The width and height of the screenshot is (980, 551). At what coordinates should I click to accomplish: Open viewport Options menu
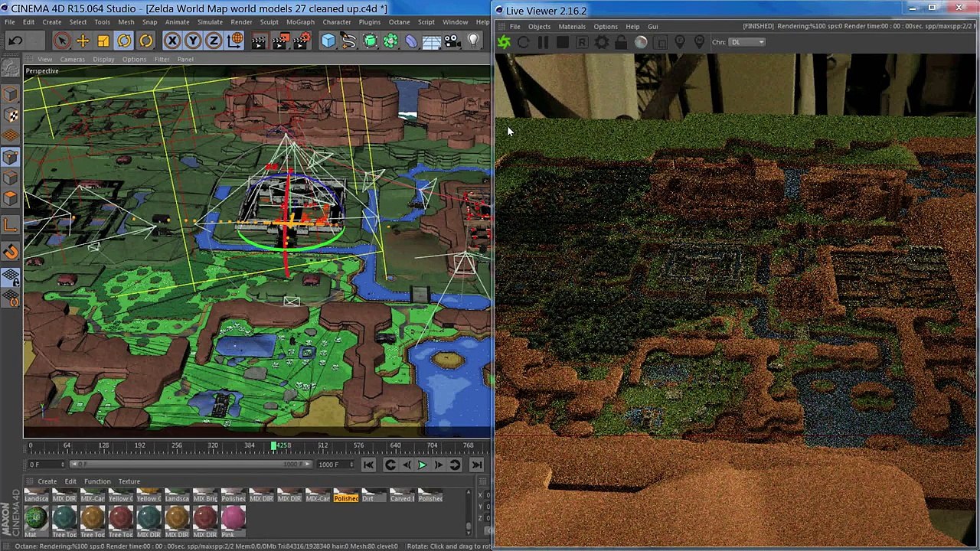tap(134, 59)
